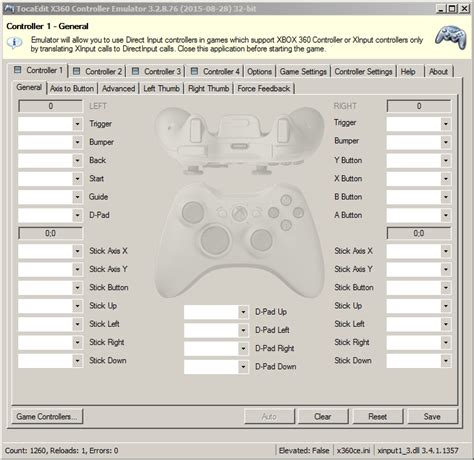Select the Force Feedback sub-tab
Screen dimensions: 474x460
pos(264,89)
